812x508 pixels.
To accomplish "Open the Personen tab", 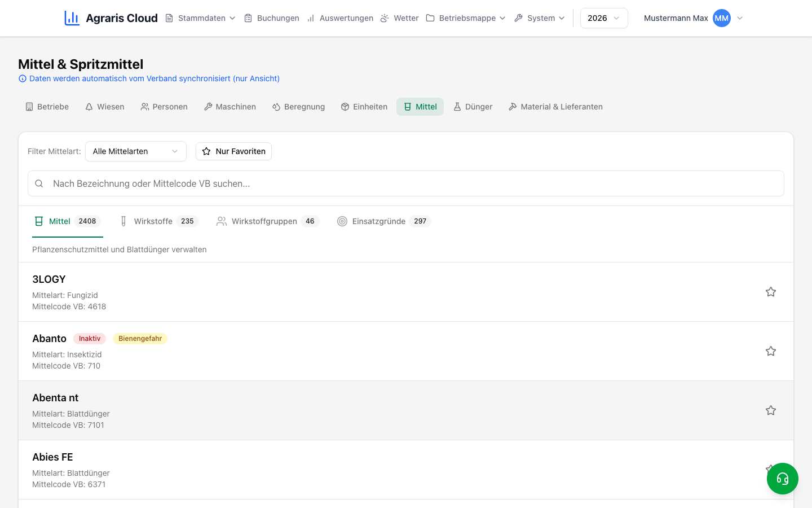I will coord(164,107).
